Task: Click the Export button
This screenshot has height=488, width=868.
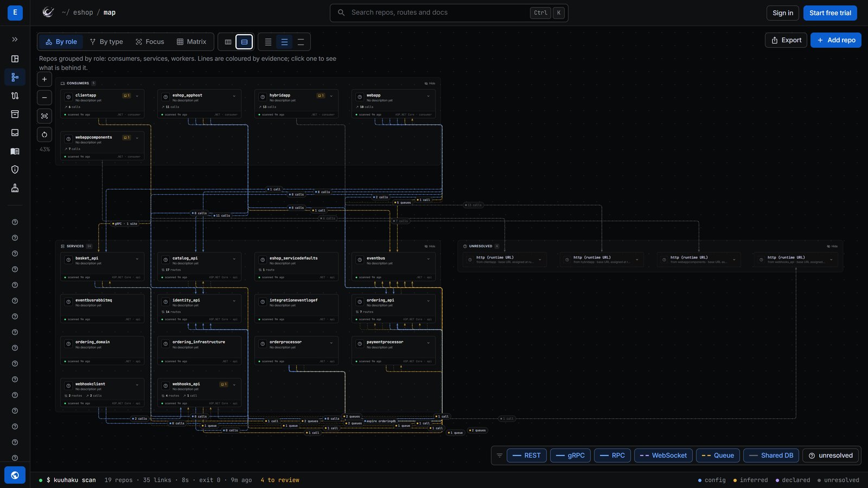Action: (x=786, y=40)
